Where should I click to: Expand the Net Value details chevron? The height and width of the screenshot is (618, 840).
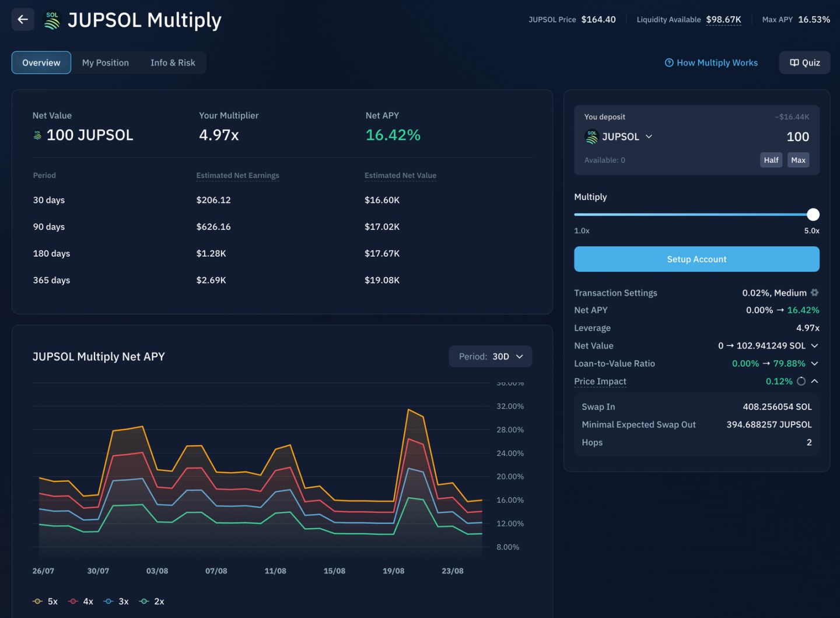(x=814, y=345)
